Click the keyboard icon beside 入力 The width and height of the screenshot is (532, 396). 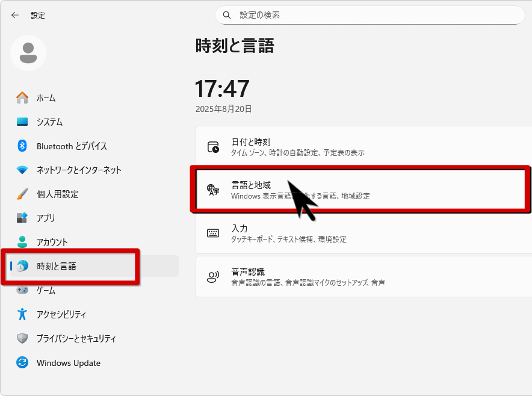point(214,232)
